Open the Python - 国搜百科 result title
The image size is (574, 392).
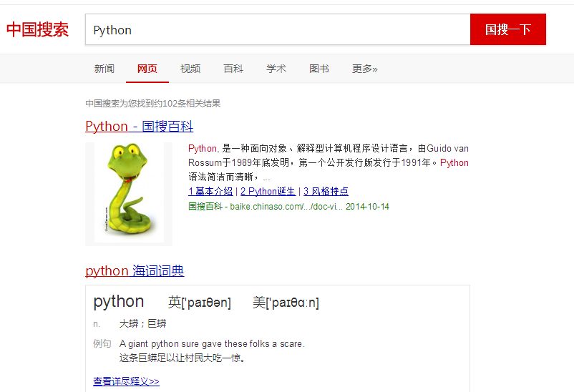click(x=139, y=127)
